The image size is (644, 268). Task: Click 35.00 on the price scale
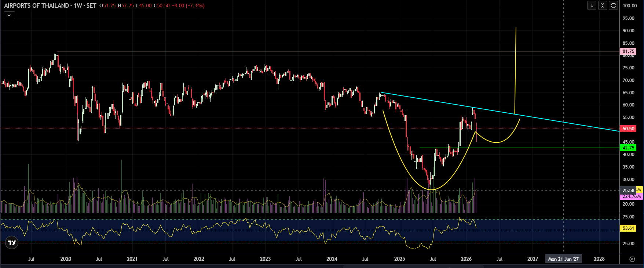(x=629, y=167)
